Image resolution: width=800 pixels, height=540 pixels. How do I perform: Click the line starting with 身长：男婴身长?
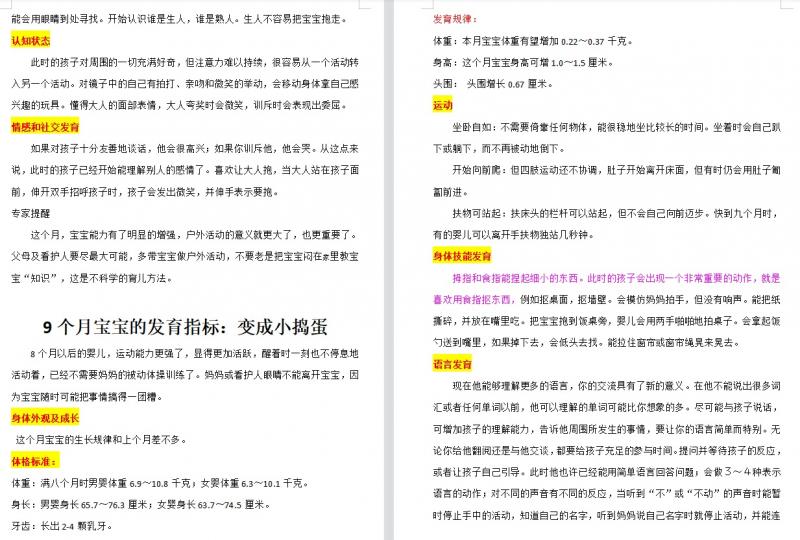[140, 505]
